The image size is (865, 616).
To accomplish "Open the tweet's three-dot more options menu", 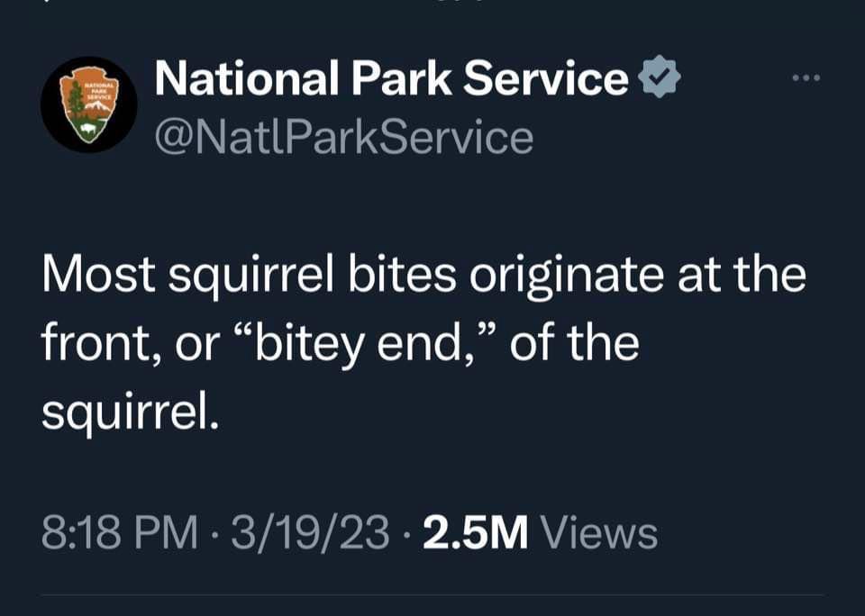I will 806,78.
